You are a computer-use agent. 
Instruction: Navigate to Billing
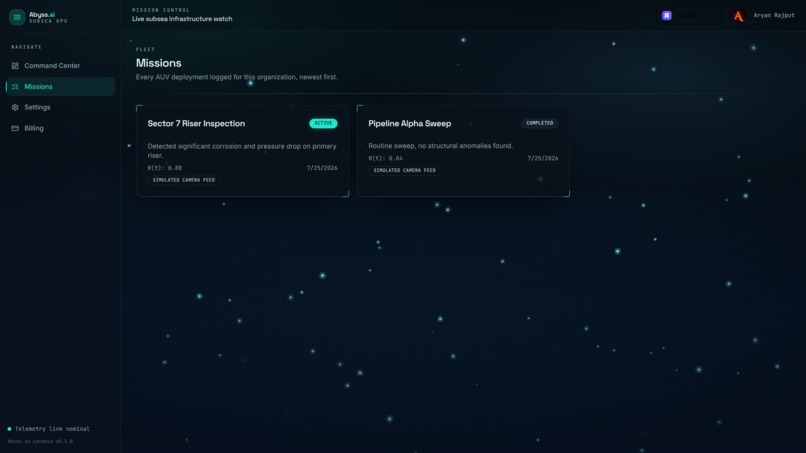60,129
